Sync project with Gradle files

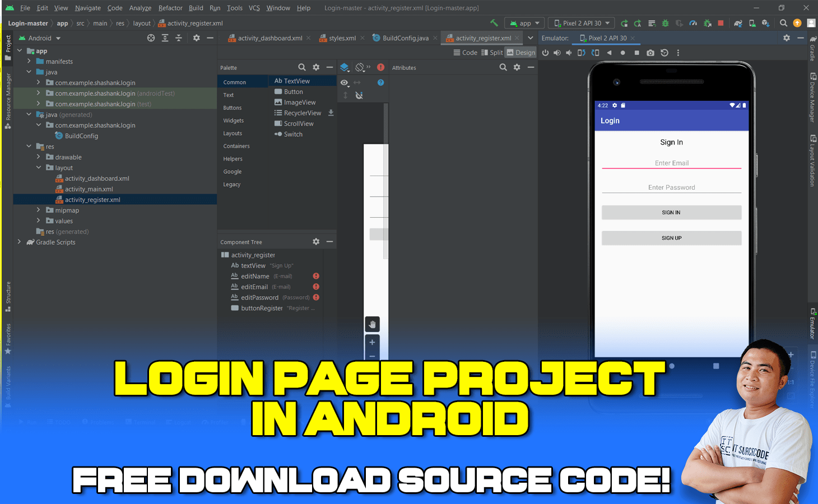[x=738, y=24]
